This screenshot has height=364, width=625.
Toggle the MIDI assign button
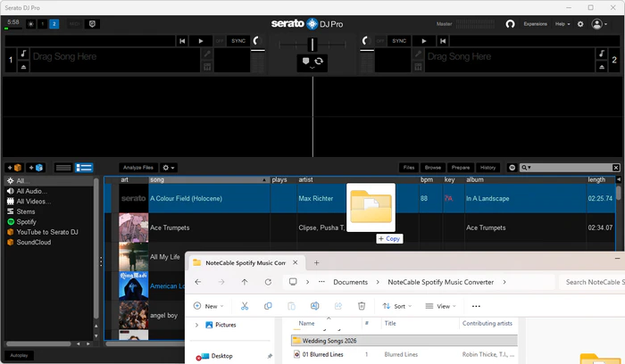(74, 24)
